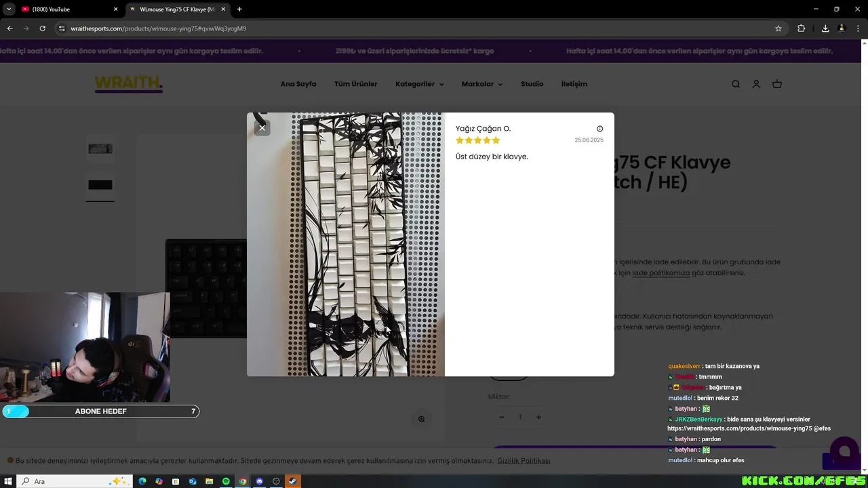Image resolution: width=868 pixels, height=488 pixels.
Task: Increase quantity with plus button
Action: pyautogui.click(x=538, y=417)
